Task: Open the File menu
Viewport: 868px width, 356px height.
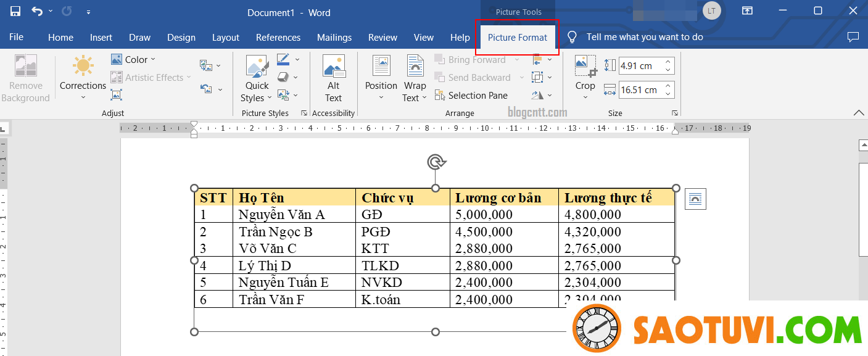Action: click(17, 37)
